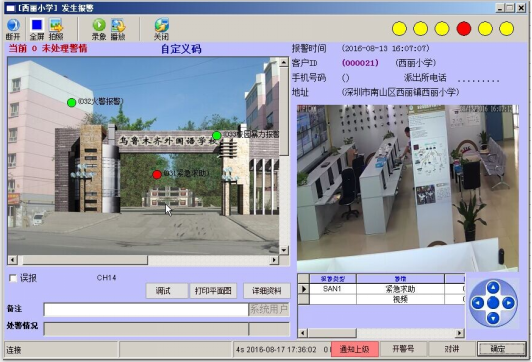Screen dimensions: 532x362
Task: Select the red status indicator light
Action: [464, 28]
